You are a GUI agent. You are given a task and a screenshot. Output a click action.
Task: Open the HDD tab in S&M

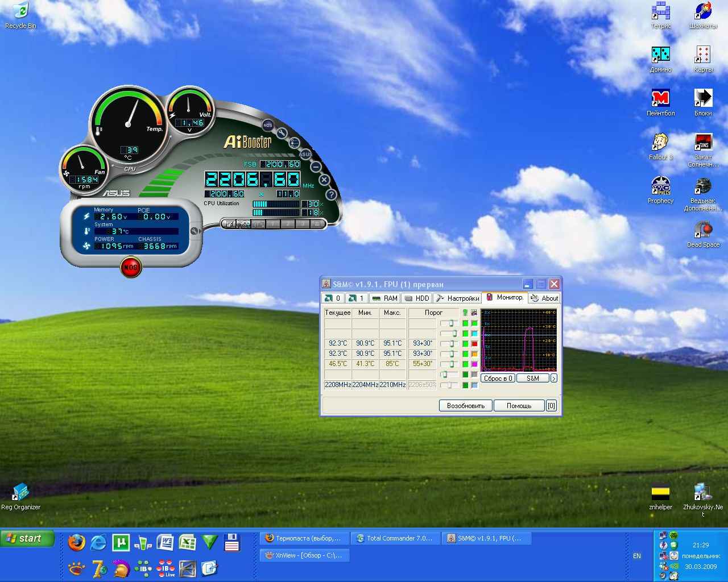point(416,298)
